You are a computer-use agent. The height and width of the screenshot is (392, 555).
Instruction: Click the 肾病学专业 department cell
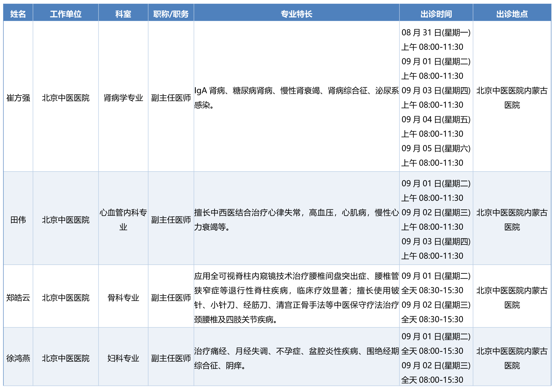click(x=123, y=98)
